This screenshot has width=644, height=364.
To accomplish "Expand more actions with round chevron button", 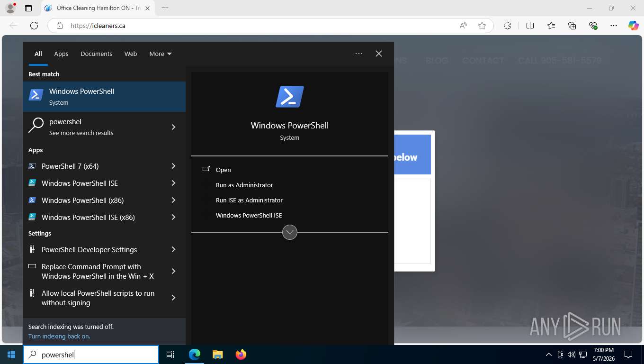I will coord(290,232).
